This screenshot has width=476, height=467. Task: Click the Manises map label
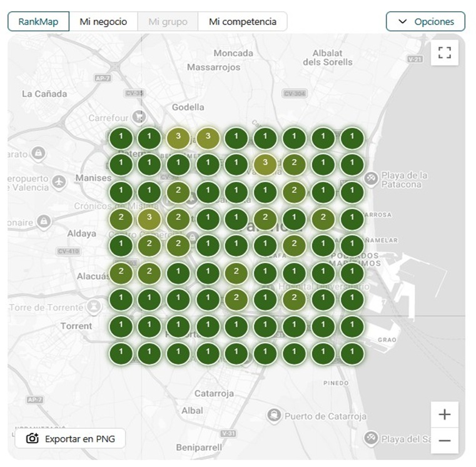[93, 178]
